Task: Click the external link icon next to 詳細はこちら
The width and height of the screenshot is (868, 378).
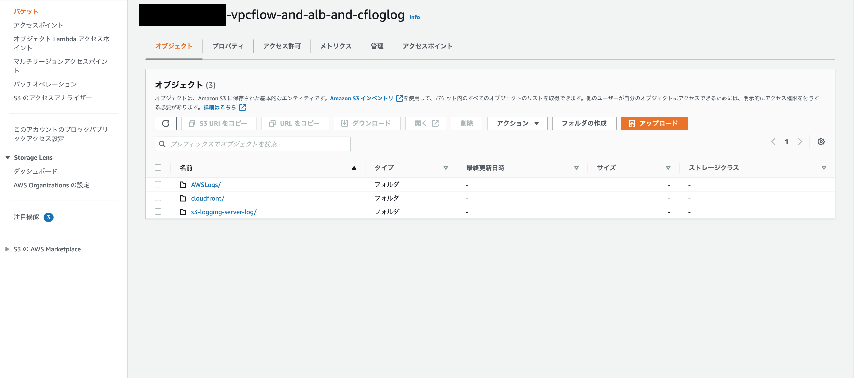Action: click(242, 108)
